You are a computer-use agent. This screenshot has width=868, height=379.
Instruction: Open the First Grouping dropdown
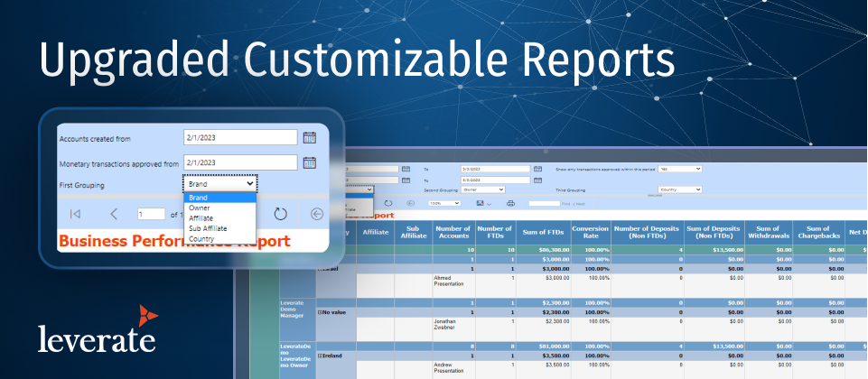tap(220, 183)
